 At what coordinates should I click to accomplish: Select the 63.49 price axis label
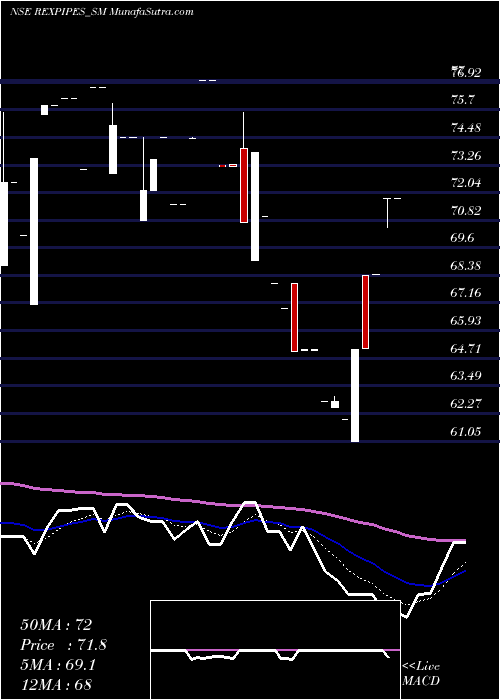coord(466,375)
